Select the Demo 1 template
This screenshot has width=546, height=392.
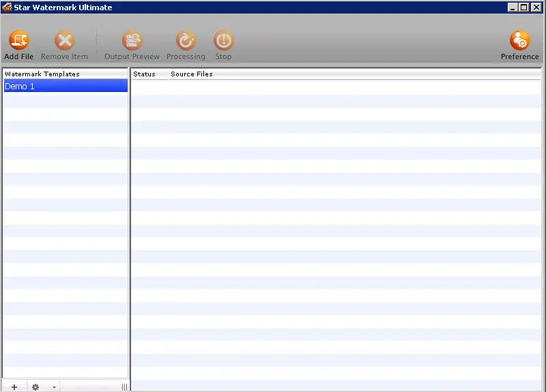(66, 87)
